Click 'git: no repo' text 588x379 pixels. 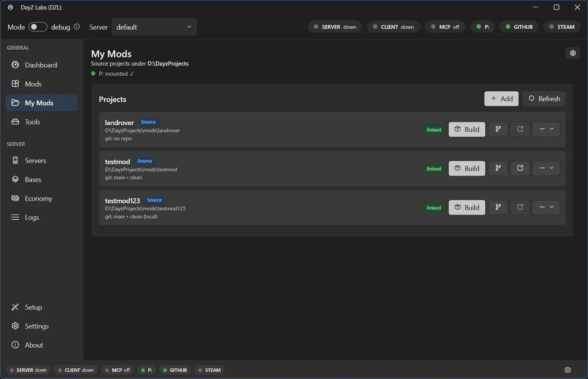click(118, 138)
